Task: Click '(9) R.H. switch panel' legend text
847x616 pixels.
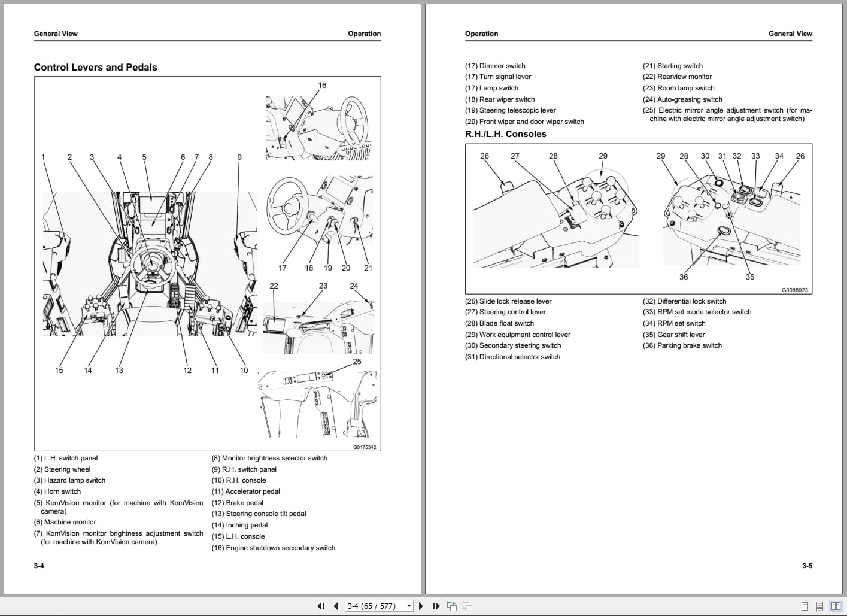Action: click(244, 469)
